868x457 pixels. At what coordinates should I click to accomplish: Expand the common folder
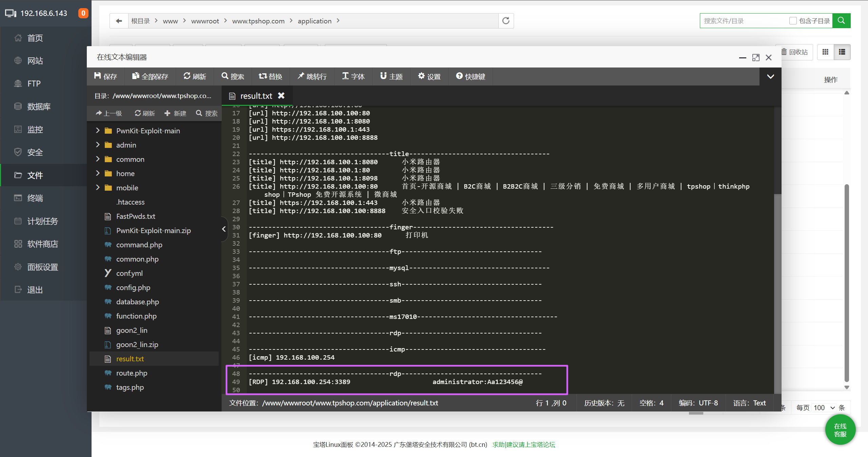(98, 159)
